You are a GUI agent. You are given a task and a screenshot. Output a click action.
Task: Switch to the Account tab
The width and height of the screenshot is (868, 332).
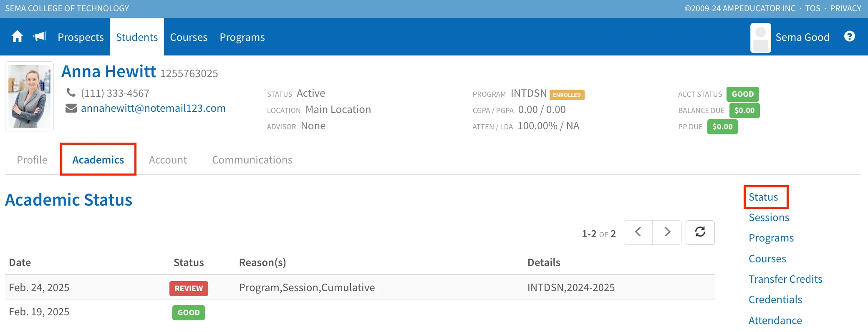click(168, 160)
